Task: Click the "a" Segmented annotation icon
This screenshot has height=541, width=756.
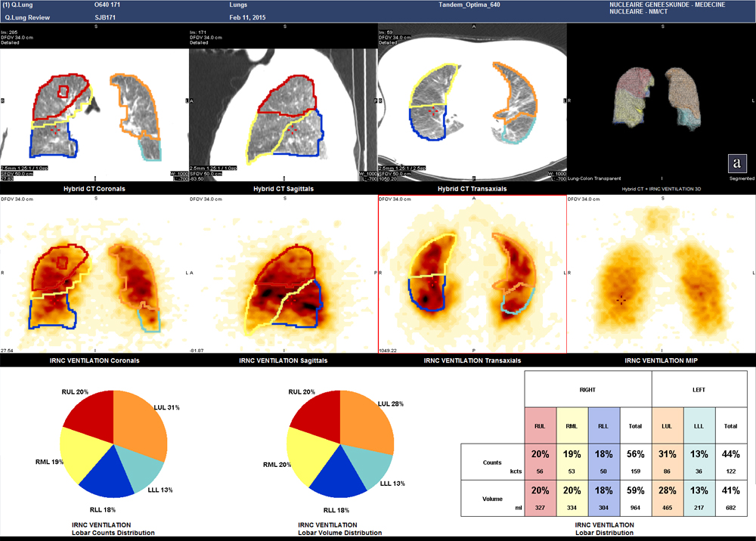Action: (737, 162)
